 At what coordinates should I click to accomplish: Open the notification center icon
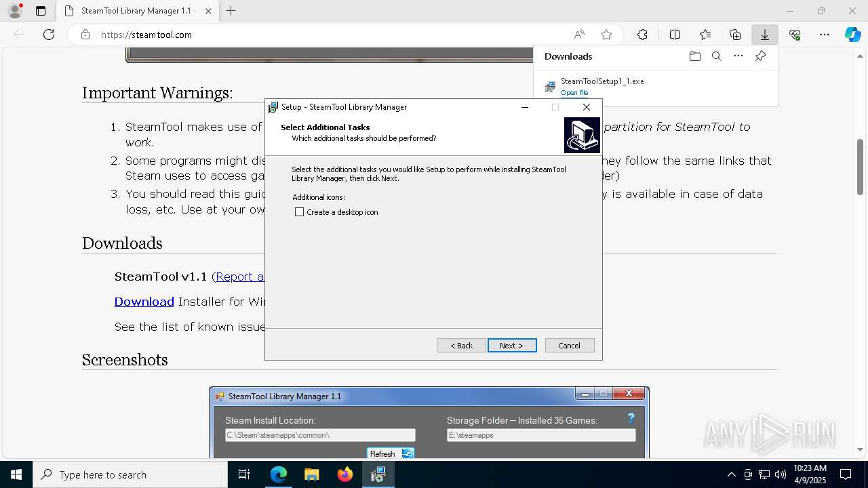coord(846,474)
